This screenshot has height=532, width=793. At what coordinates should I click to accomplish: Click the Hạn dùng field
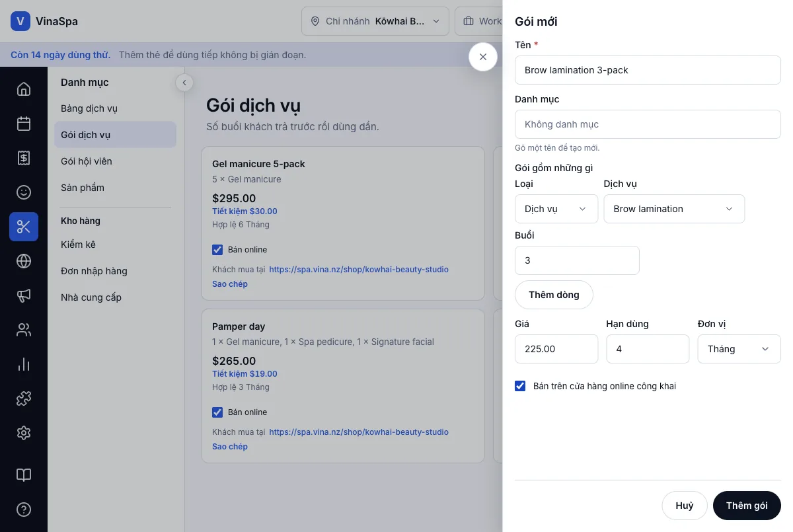pyautogui.click(x=648, y=349)
